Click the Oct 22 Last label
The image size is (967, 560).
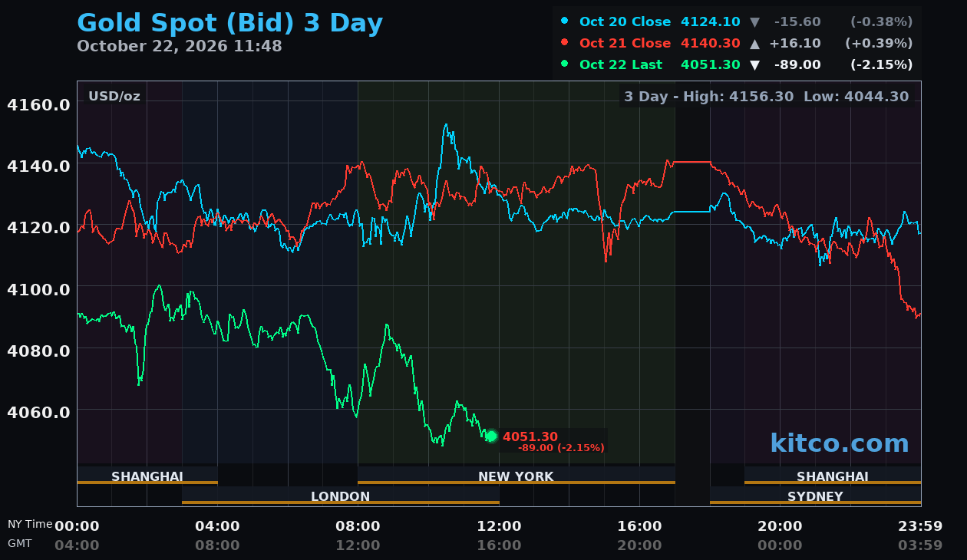pyautogui.click(x=621, y=65)
